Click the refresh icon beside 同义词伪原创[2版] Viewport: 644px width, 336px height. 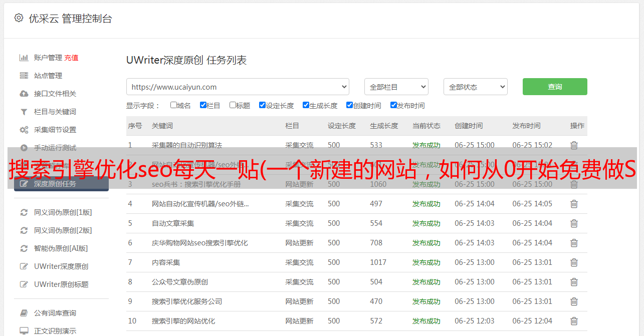(x=24, y=230)
